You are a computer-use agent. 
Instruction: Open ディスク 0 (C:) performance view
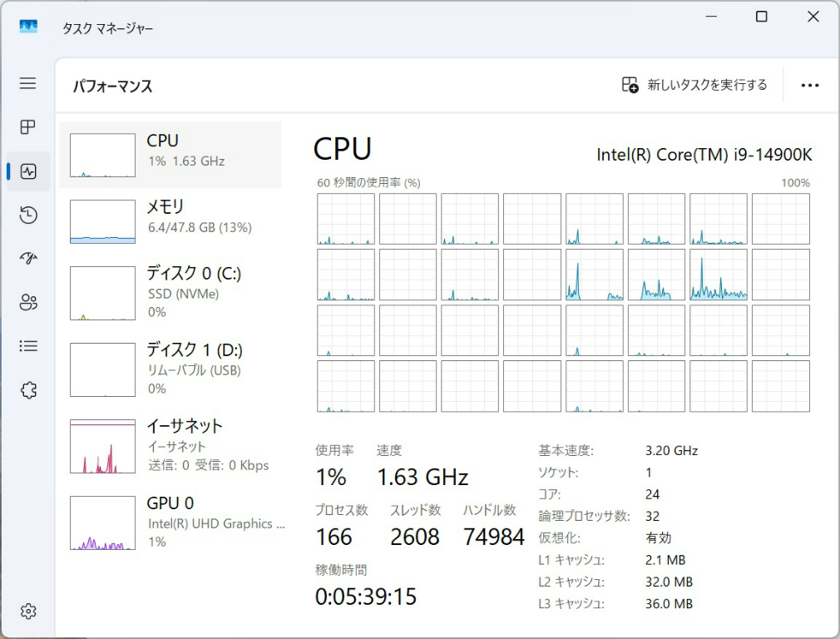click(x=170, y=293)
